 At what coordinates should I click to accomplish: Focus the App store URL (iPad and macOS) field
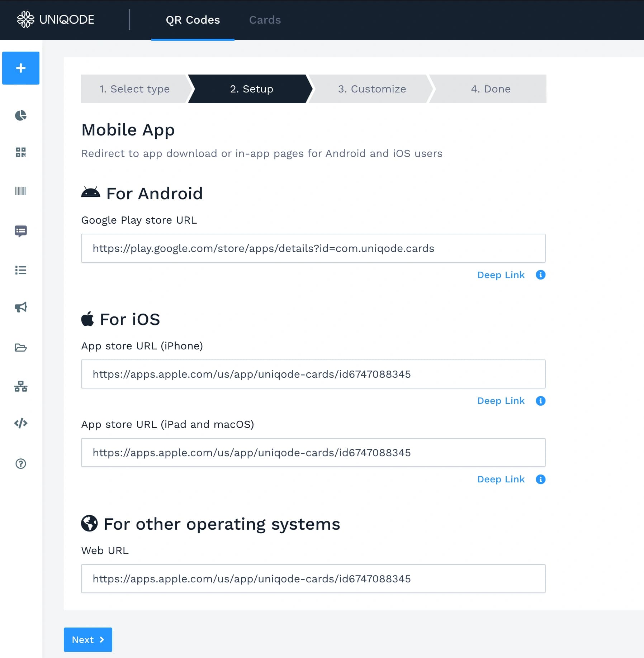[x=313, y=453]
